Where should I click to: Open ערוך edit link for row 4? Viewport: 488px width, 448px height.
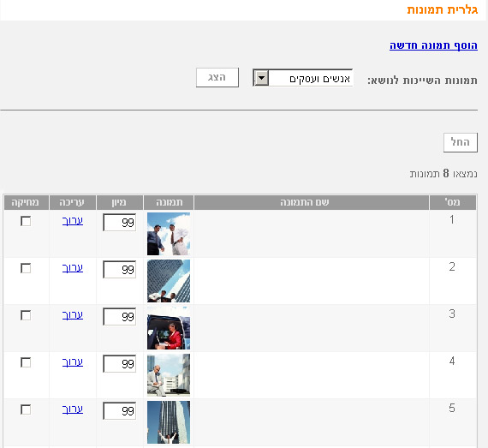point(73,362)
